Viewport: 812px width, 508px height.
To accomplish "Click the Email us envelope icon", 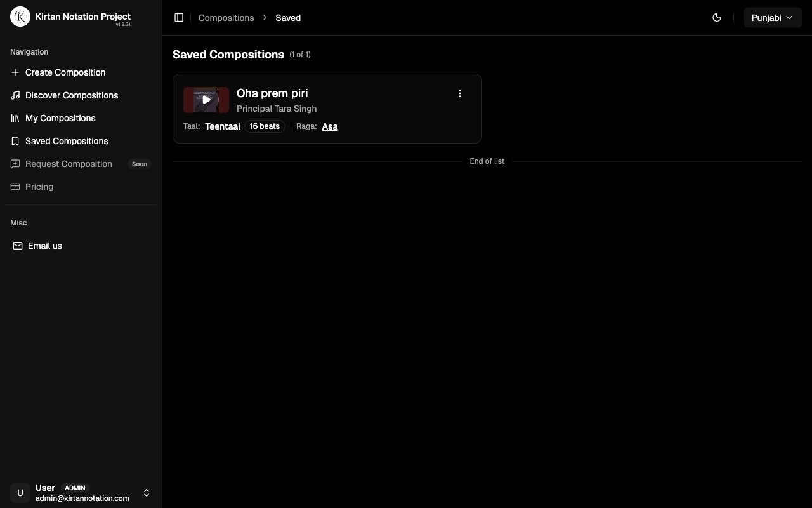I will pyautogui.click(x=18, y=246).
